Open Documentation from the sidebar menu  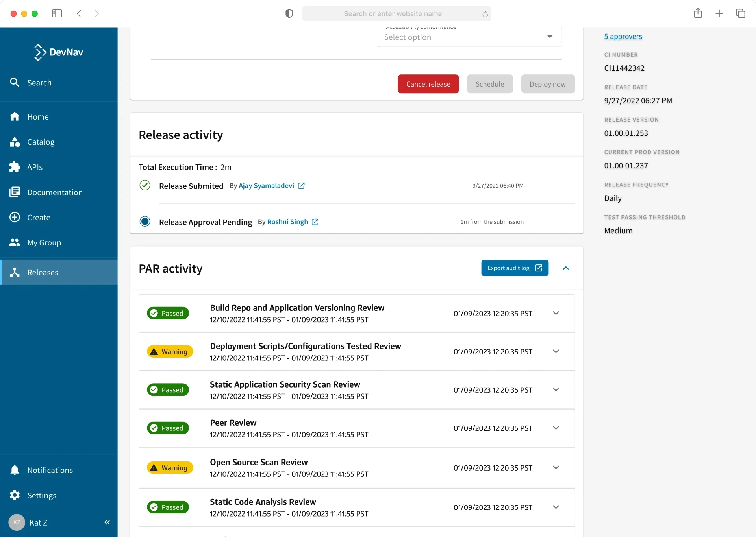coord(55,192)
